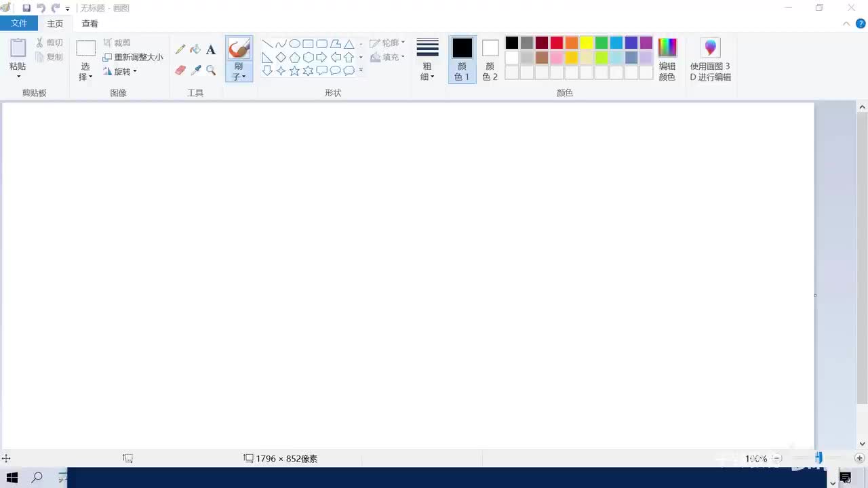Image resolution: width=868 pixels, height=488 pixels.
Task: Choose the straight Line shape
Action: click(x=267, y=44)
